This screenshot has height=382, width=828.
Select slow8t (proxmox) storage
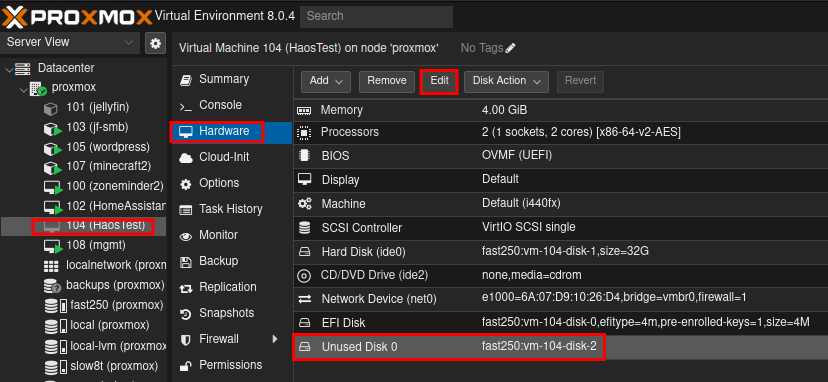tap(83, 366)
